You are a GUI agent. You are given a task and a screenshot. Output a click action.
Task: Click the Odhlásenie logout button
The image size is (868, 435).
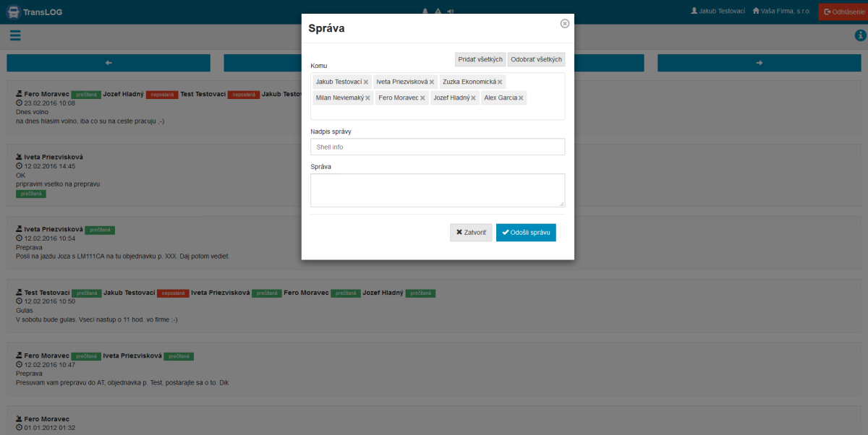(x=843, y=12)
